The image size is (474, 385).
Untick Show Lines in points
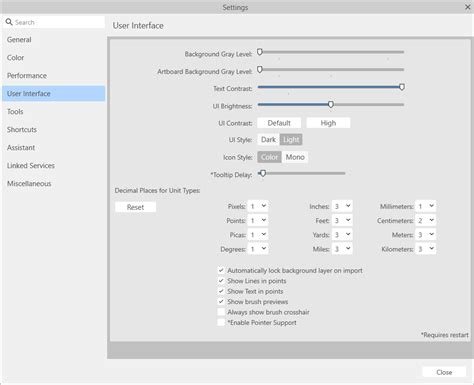click(x=221, y=281)
